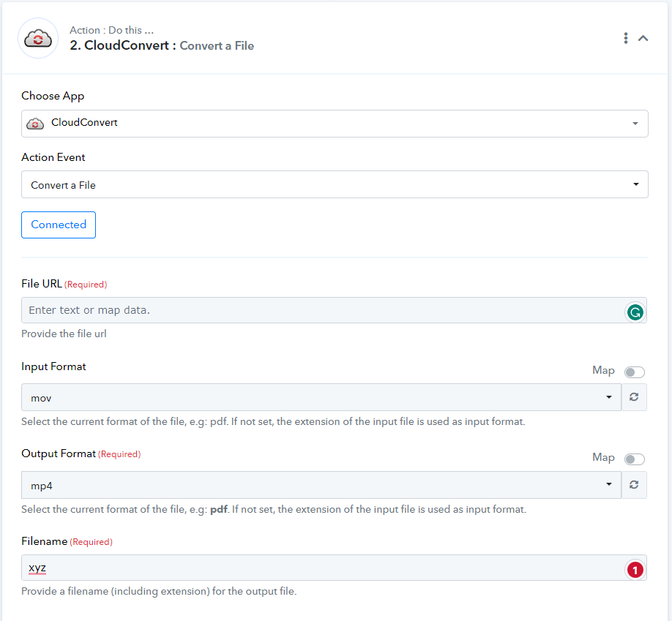Toggle Map switch for Input Format

pyautogui.click(x=634, y=372)
